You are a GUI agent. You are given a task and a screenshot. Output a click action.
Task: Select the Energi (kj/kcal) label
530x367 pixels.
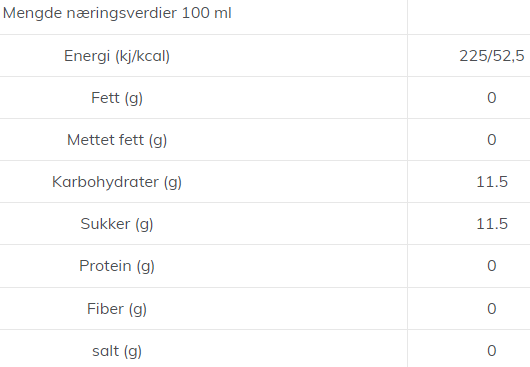click(x=117, y=56)
